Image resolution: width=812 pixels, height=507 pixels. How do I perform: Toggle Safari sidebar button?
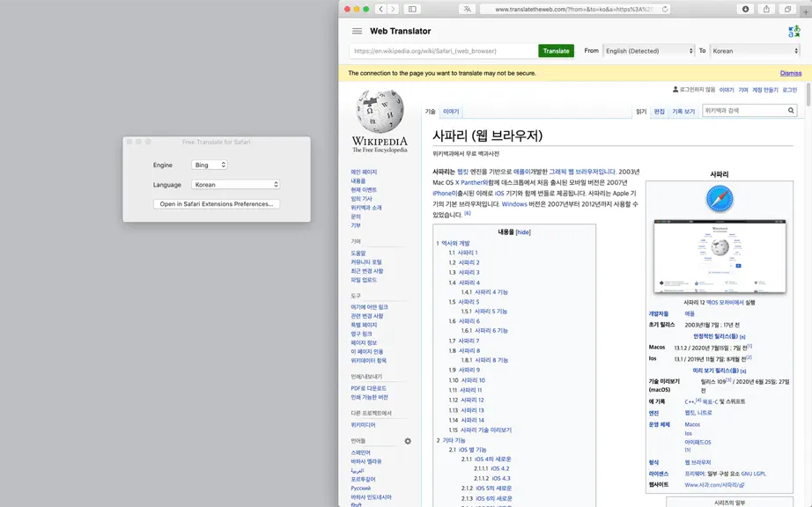412,9
